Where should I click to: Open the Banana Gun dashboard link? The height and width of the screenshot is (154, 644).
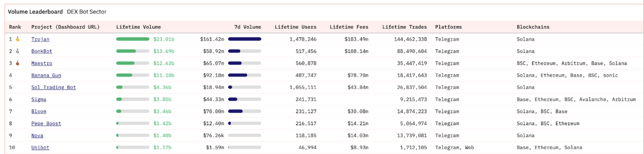(x=46, y=75)
